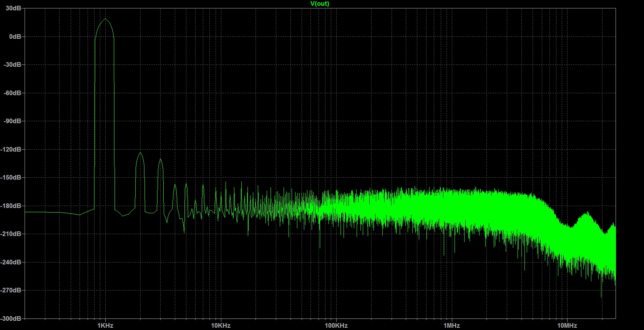Click the 100KHz frequency axis label
Image resolution: width=644 pixels, height=330 pixels.
click(336, 325)
